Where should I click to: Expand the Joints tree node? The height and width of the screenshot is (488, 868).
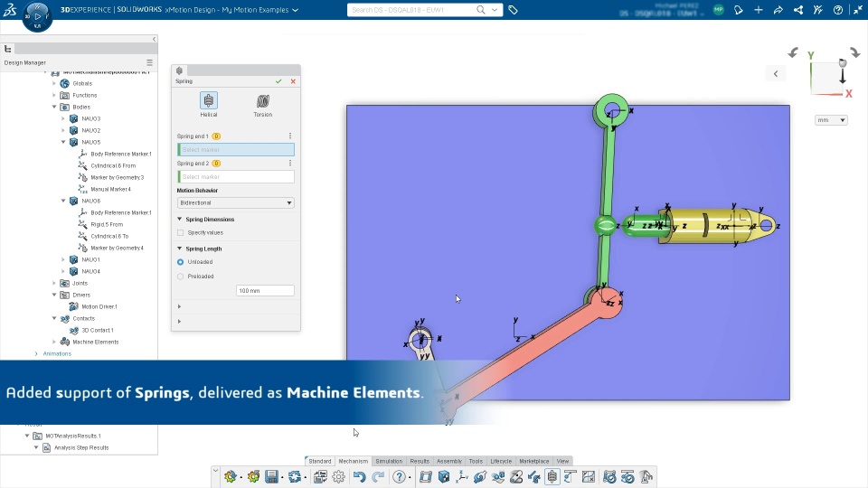tap(54, 283)
